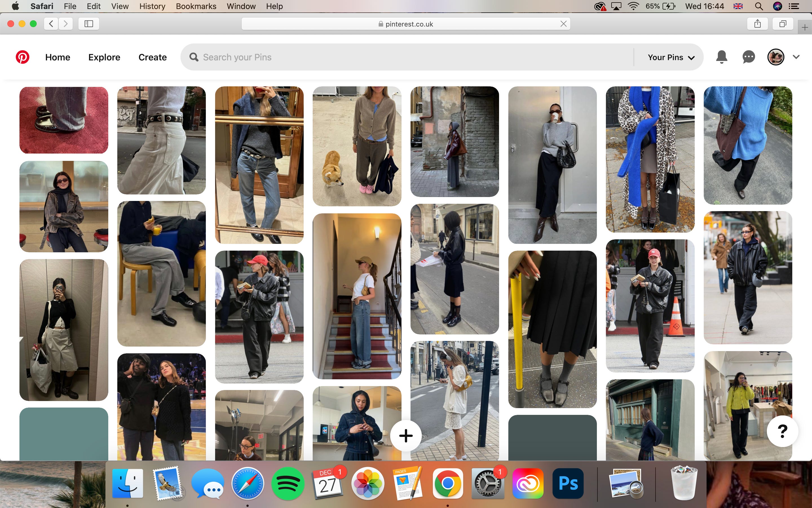Open pin of pleated skirt by yellow pole
This screenshot has height=508, width=812.
click(552, 329)
